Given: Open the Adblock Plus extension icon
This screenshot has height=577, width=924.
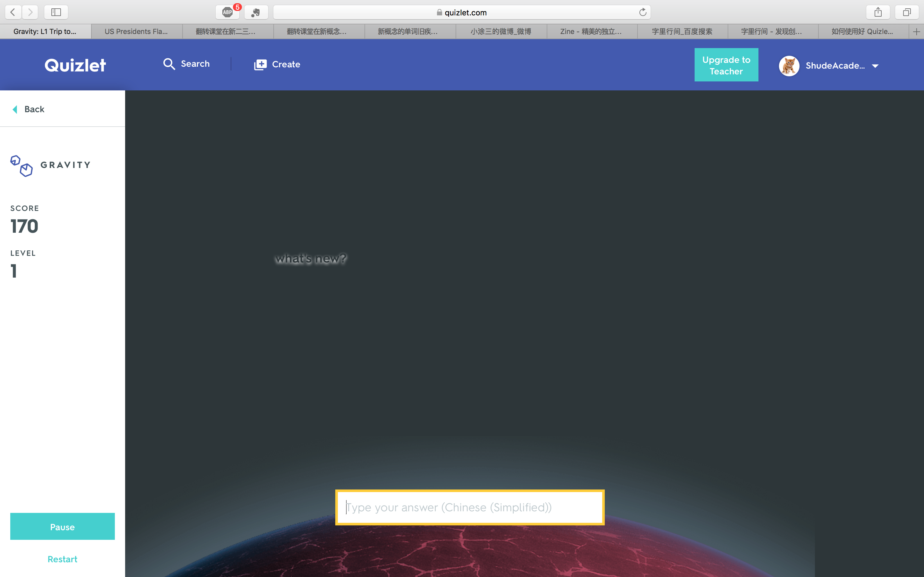Looking at the screenshot, I should 227,12.
